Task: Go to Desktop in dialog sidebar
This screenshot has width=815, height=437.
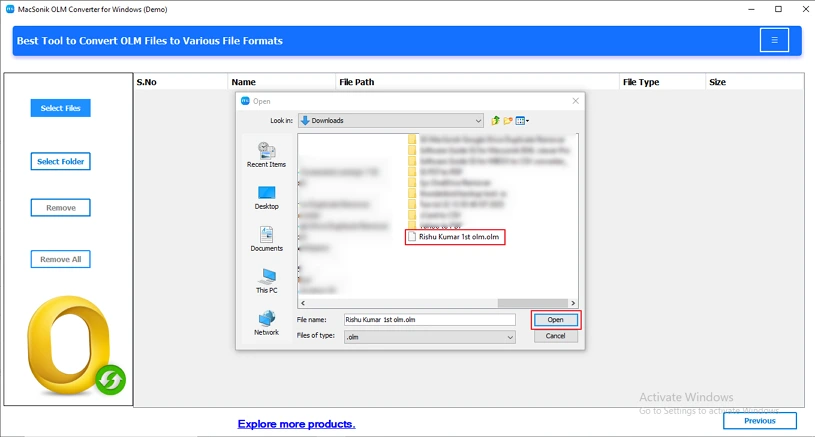Action: (x=266, y=197)
